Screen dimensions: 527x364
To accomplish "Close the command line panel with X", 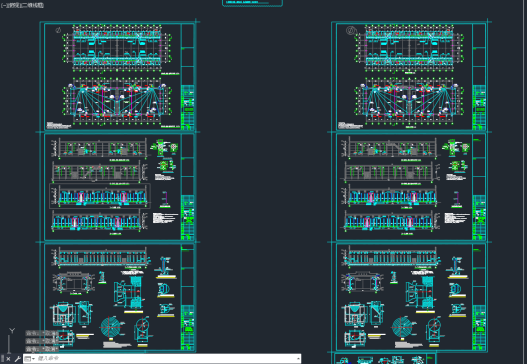I will (x=8, y=359).
